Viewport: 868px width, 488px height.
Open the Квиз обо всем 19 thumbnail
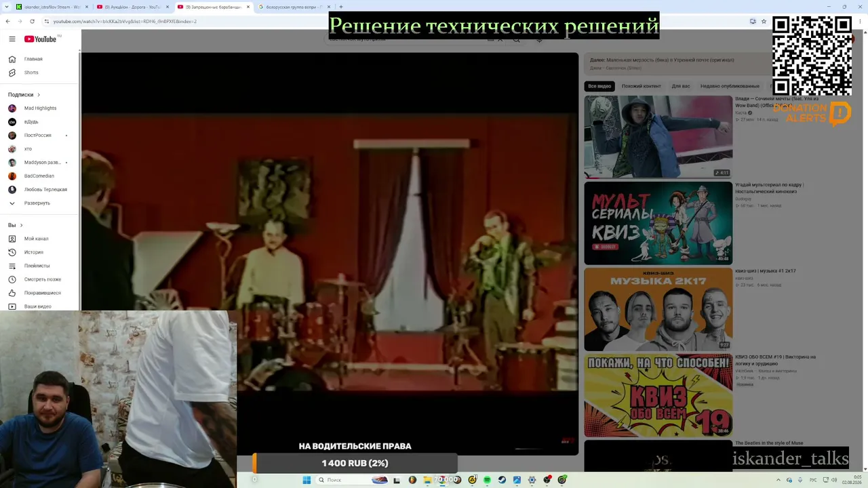pos(658,395)
